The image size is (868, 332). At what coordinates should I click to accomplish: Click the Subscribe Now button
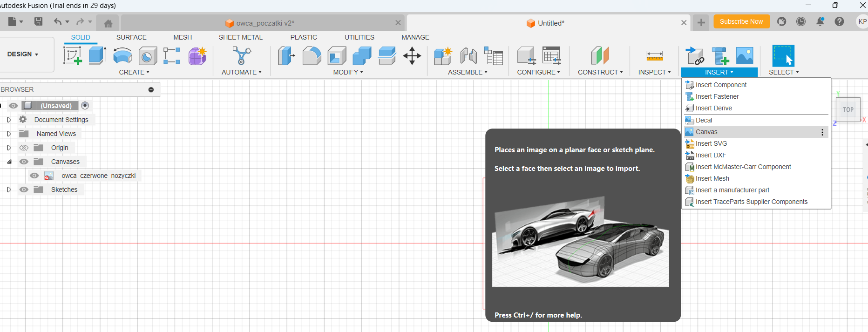[x=741, y=21]
